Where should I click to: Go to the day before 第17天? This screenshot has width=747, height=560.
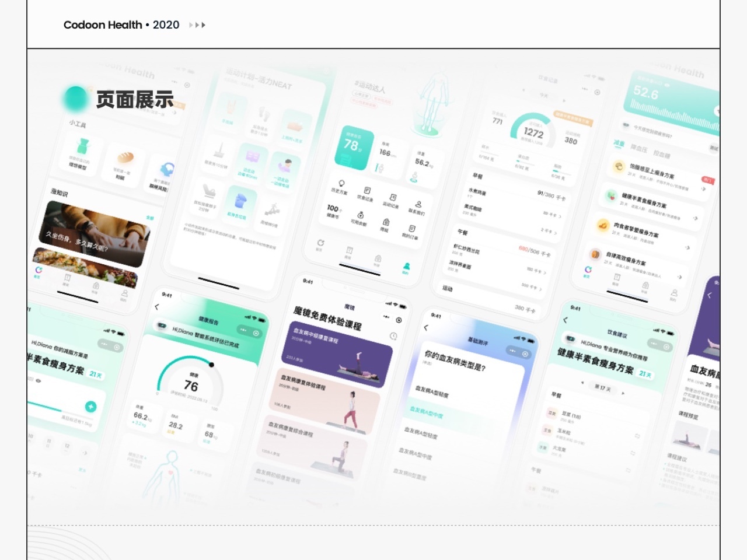pos(582,383)
